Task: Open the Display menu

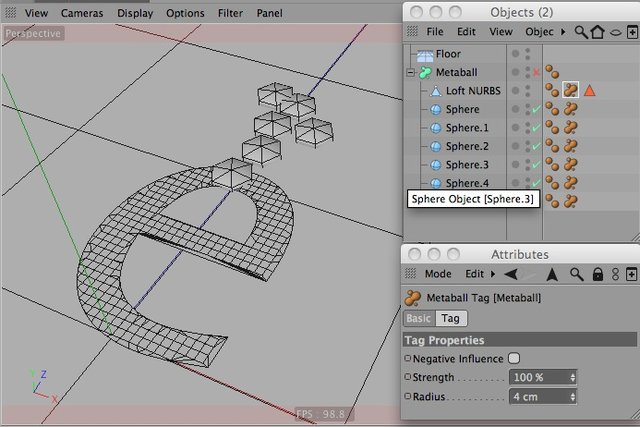Action: point(135,13)
